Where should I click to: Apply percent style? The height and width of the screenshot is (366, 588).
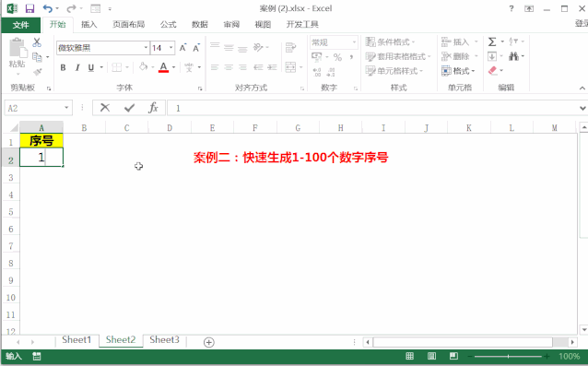pyautogui.click(x=337, y=57)
